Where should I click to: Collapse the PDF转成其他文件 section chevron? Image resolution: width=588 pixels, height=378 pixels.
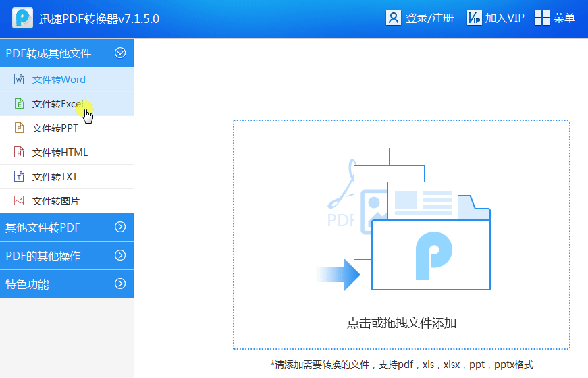(120, 53)
